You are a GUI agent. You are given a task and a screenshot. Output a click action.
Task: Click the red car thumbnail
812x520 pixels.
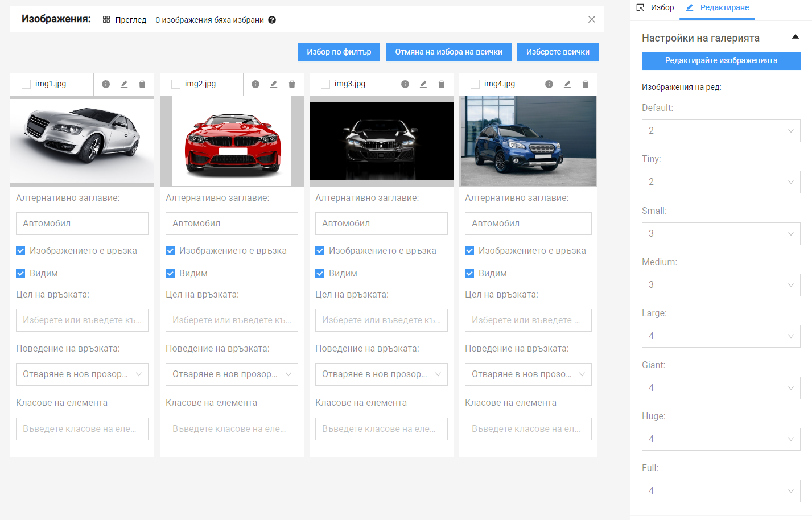click(x=232, y=141)
